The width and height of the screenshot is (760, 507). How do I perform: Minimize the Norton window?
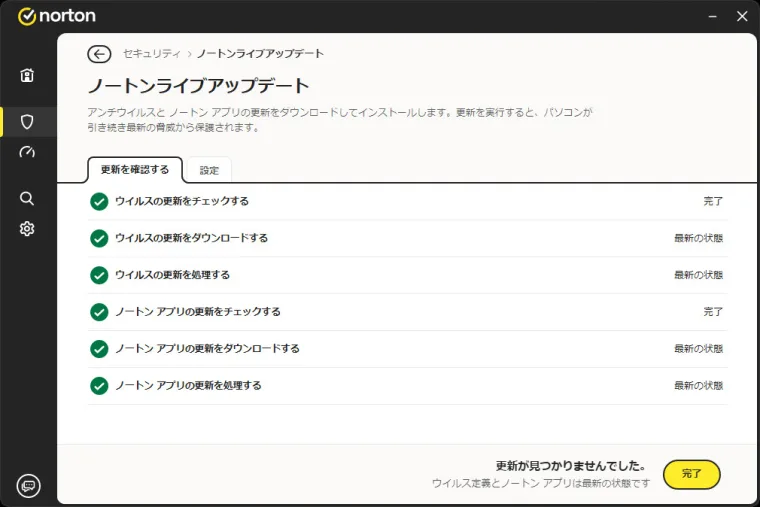pos(712,16)
